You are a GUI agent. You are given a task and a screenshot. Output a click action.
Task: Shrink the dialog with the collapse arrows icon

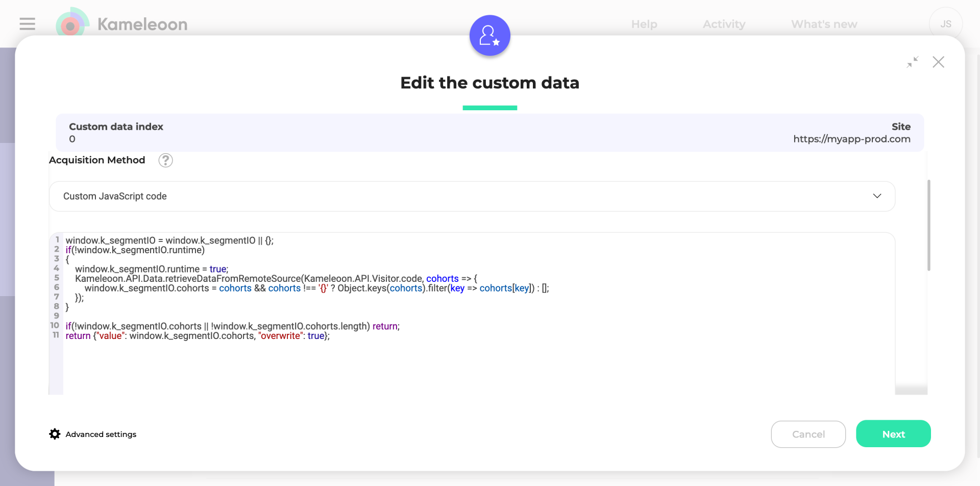coord(912,62)
